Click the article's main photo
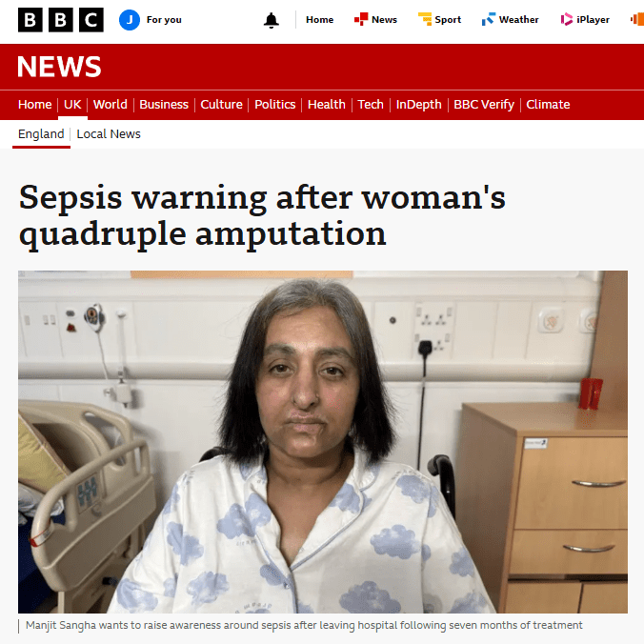Image resolution: width=644 pixels, height=644 pixels. 322,441
